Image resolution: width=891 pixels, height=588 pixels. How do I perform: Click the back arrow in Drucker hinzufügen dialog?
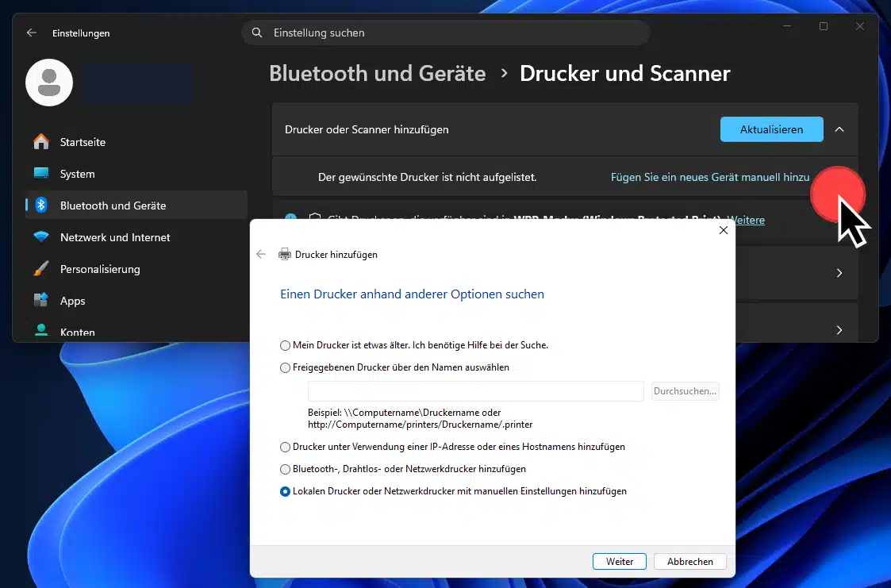261,255
